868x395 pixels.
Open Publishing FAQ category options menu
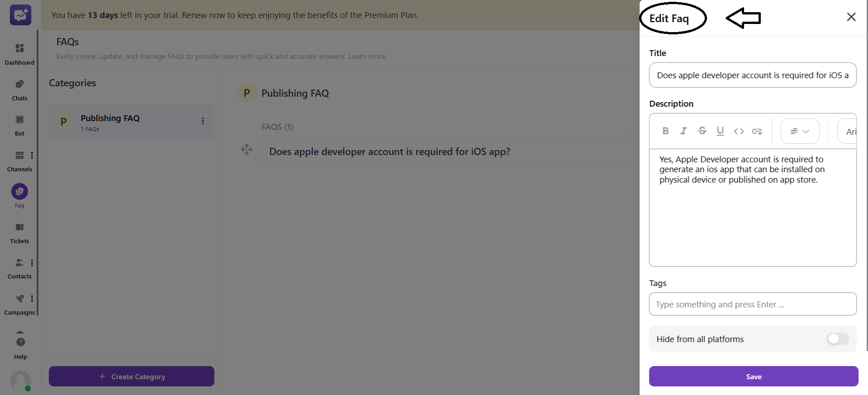[x=203, y=121]
